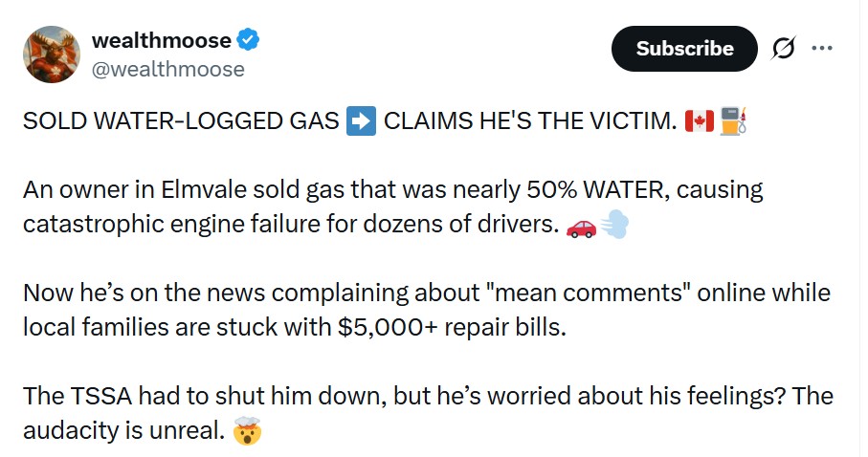Click the wealthmoose profile avatar
Screen dimensions: 868x457
pyautogui.click(x=52, y=54)
